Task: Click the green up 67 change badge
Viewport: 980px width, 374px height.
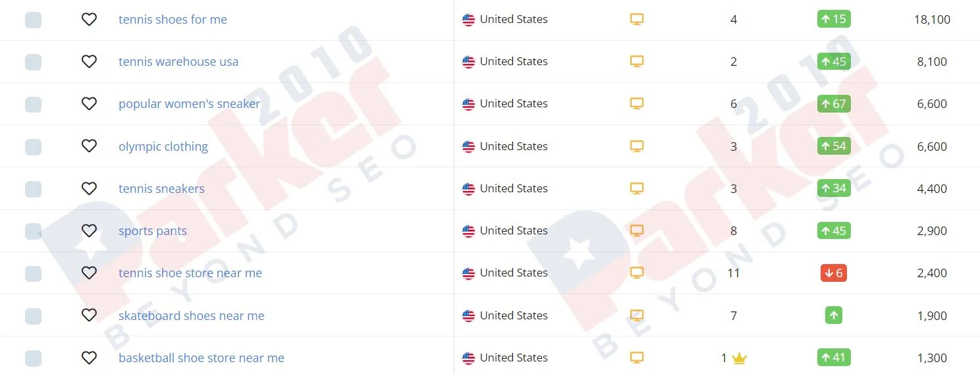Action: tap(834, 104)
